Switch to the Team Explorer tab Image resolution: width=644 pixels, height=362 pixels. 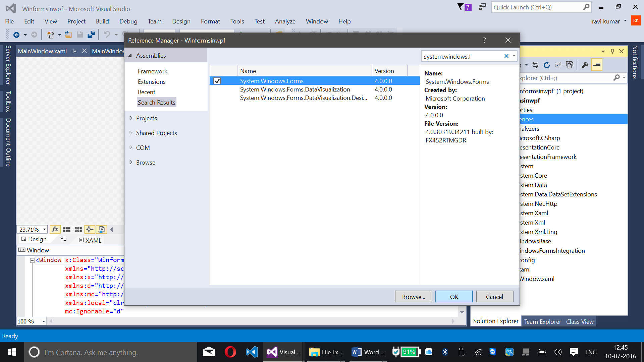point(542,321)
